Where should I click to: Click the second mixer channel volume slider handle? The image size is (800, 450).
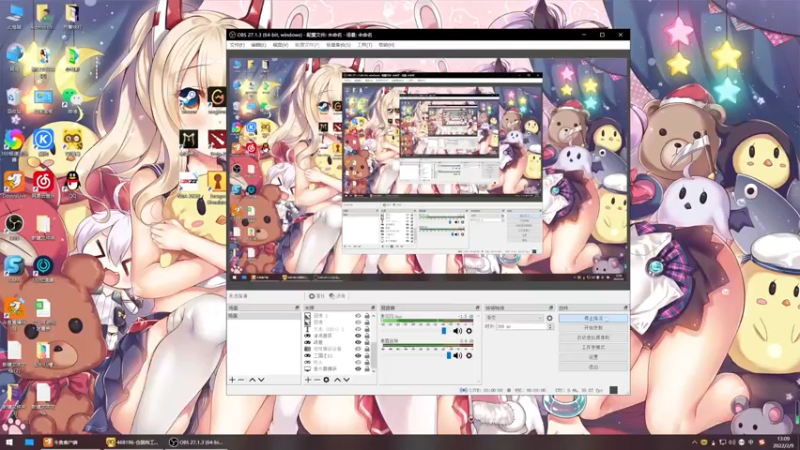(449, 355)
